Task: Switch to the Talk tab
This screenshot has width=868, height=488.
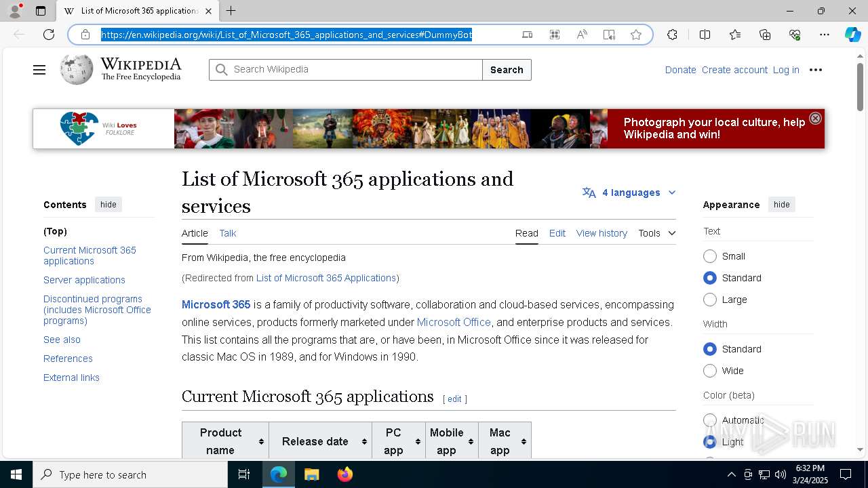Action: point(228,233)
